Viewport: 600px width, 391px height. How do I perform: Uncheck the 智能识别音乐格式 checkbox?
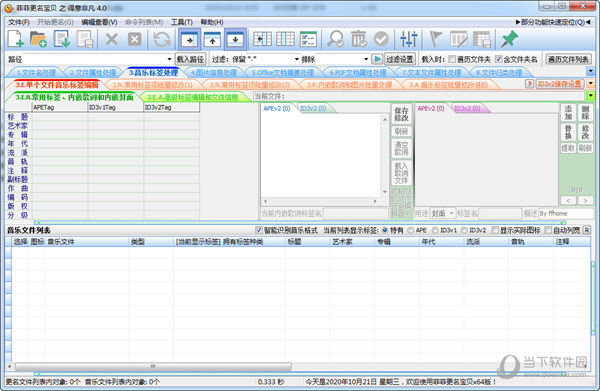coord(259,230)
